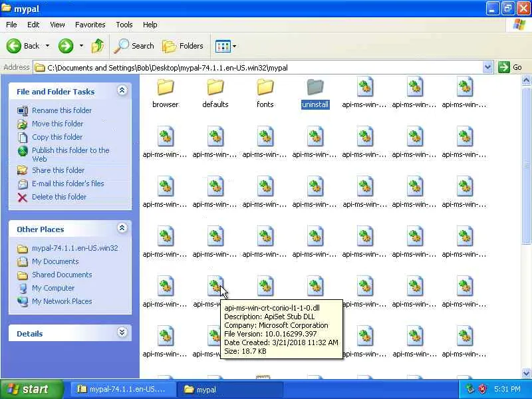
Task: Open the Forward history dropdown arrow
Action: click(81, 46)
